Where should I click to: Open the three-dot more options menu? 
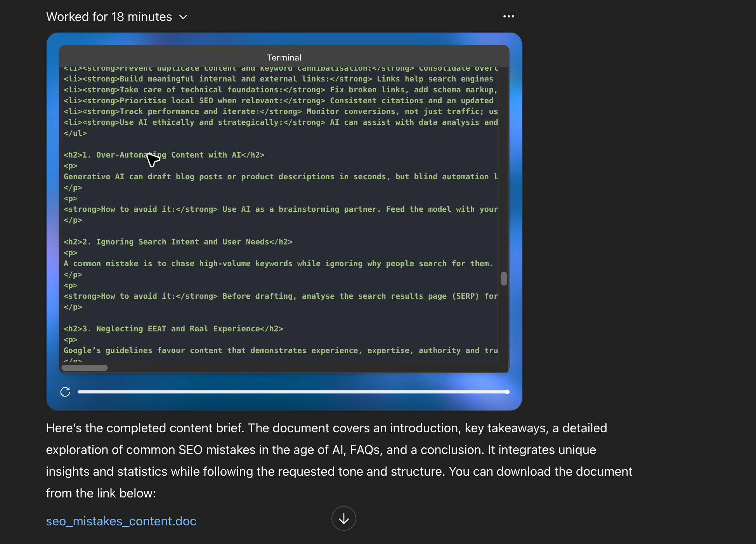508,16
